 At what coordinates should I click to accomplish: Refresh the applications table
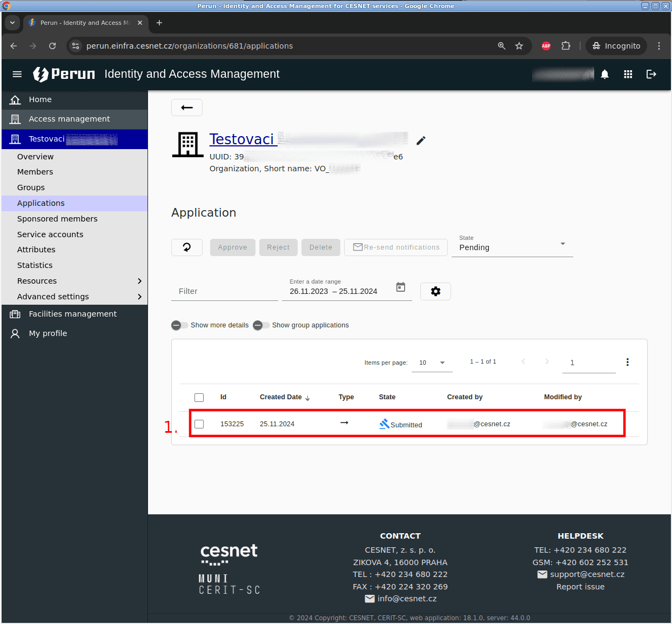pos(187,247)
